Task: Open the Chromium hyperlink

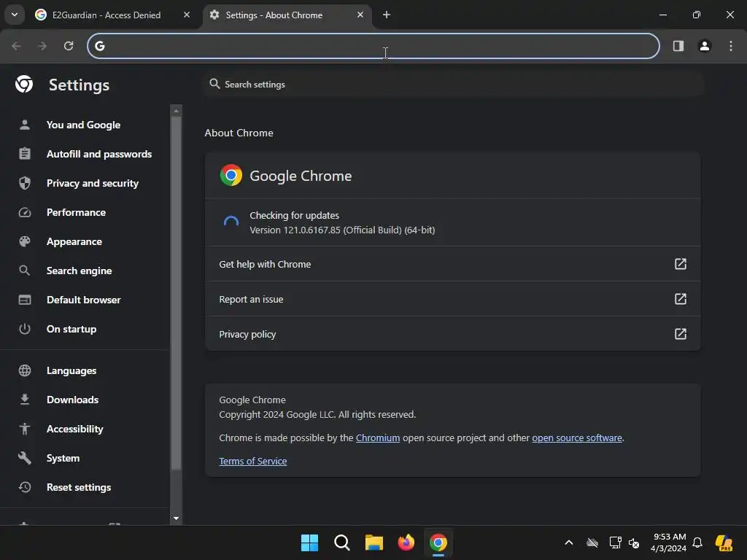Action: pyautogui.click(x=378, y=437)
